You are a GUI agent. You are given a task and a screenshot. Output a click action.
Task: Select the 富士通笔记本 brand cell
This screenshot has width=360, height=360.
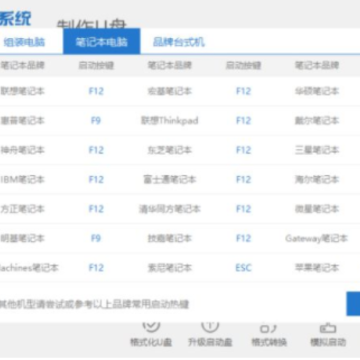point(170,179)
